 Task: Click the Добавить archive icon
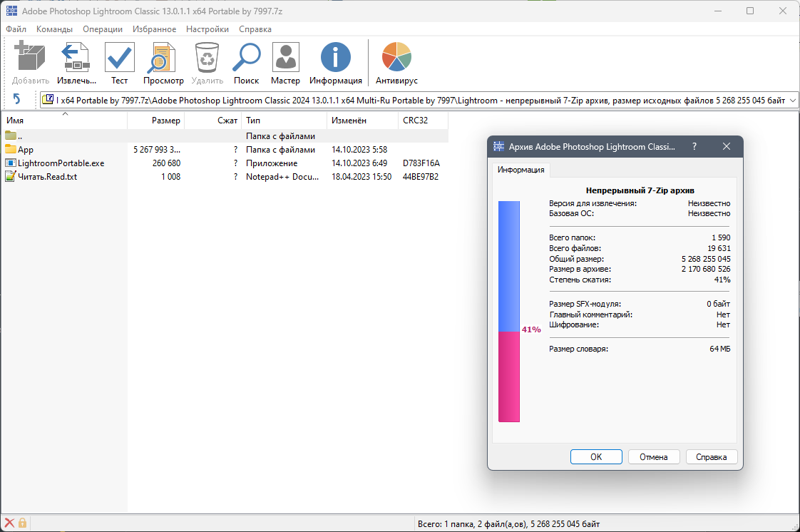pos(29,58)
